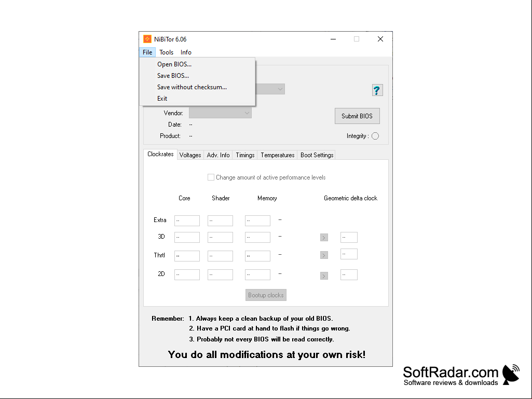The image size is (532, 399).
Task: Click the Thrtl Shader clock field
Action: point(220,256)
